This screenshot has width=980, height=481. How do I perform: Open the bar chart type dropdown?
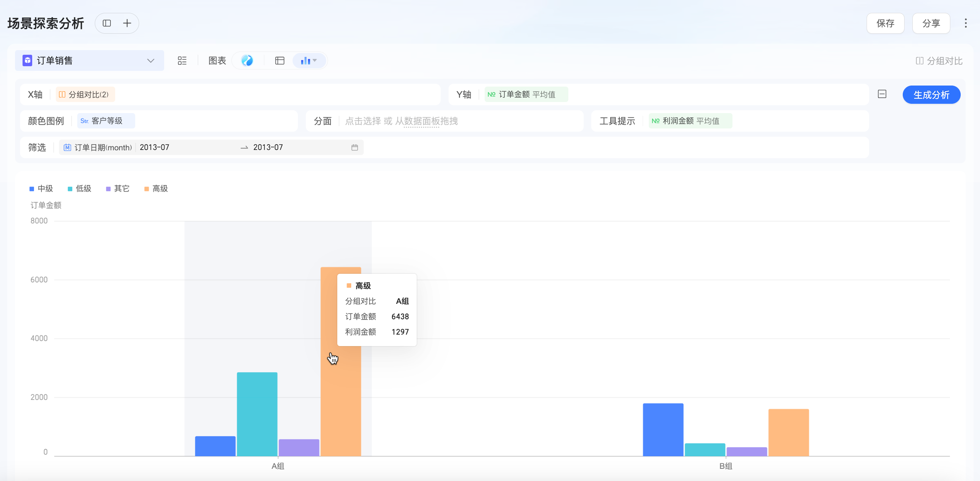pos(309,60)
